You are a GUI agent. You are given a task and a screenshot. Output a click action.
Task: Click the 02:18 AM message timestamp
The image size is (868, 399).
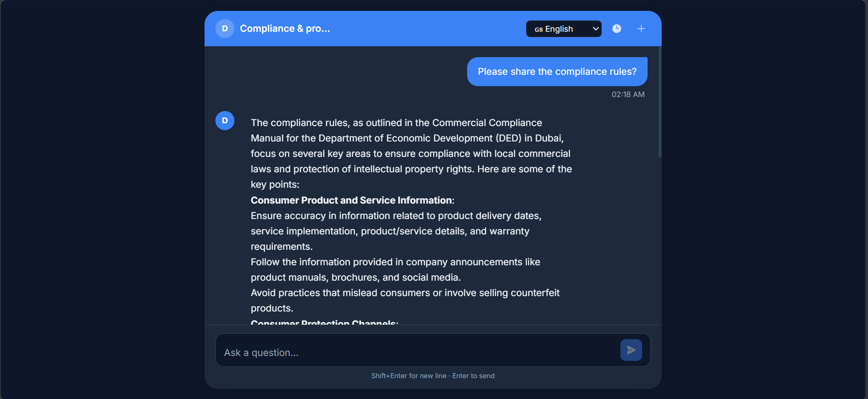point(628,94)
